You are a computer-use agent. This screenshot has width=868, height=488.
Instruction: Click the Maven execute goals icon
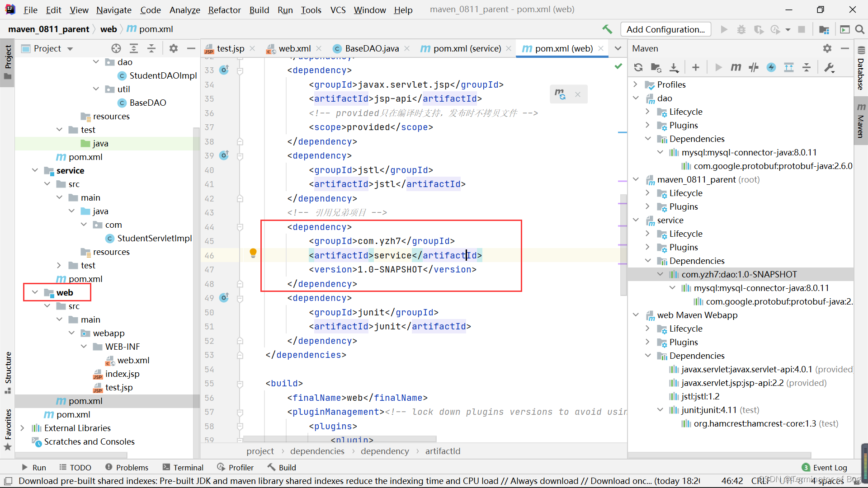[737, 67]
